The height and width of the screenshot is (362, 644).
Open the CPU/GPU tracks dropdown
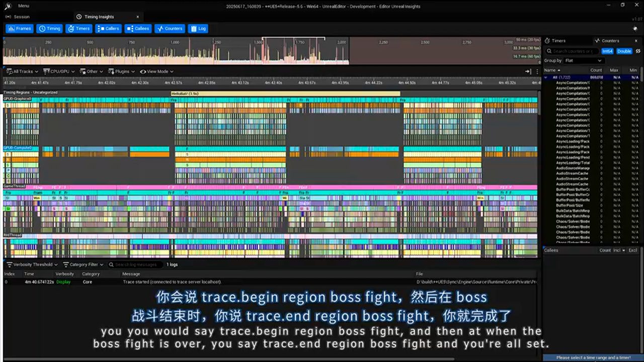click(58, 71)
